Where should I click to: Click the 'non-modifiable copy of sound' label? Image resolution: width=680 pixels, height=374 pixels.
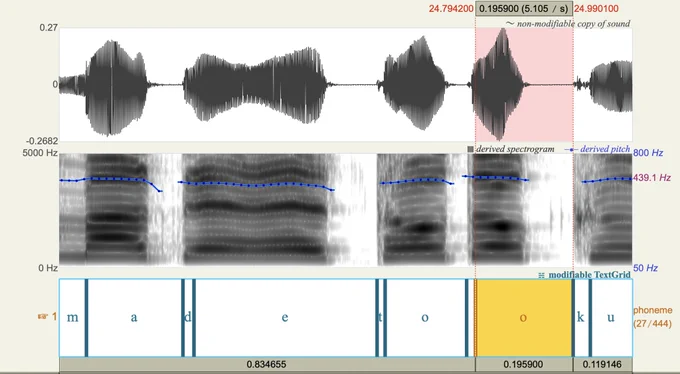coord(568,23)
